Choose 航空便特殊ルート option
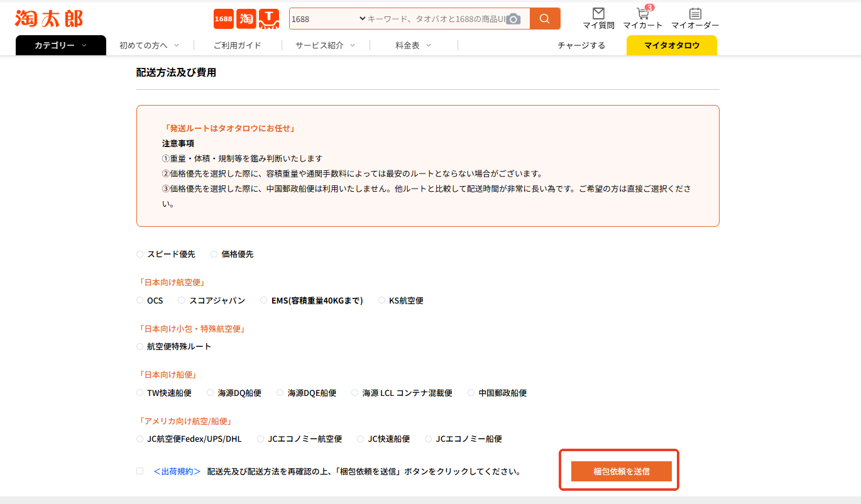This screenshot has height=504, width=861. (x=140, y=346)
